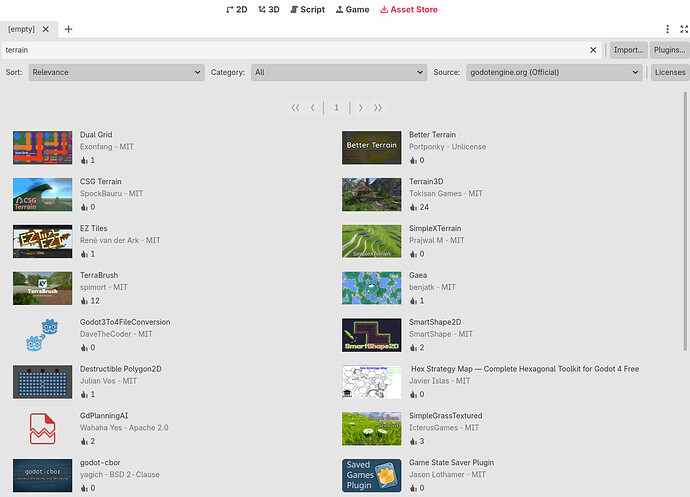Clear the terrain search text

point(593,50)
